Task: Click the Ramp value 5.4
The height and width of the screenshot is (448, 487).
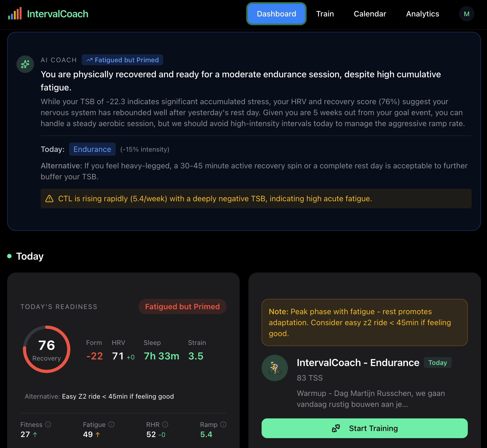Action: coord(206,434)
